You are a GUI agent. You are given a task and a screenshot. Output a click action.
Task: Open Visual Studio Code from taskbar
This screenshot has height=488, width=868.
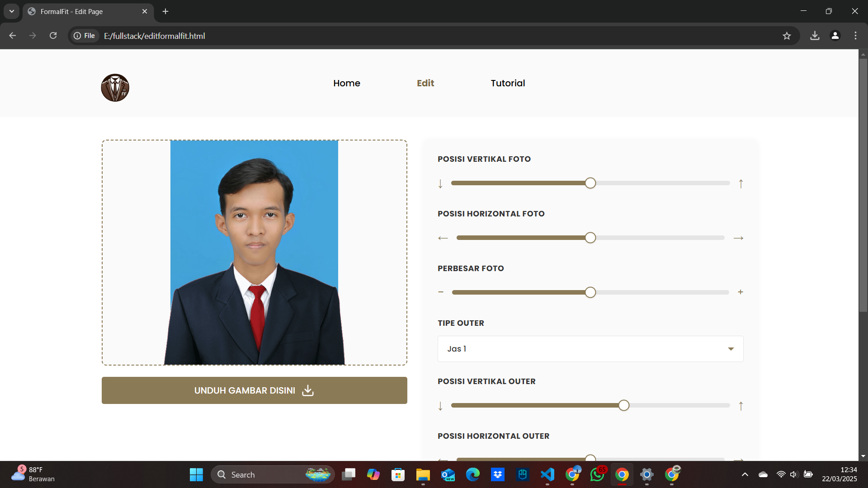point(547,474)
